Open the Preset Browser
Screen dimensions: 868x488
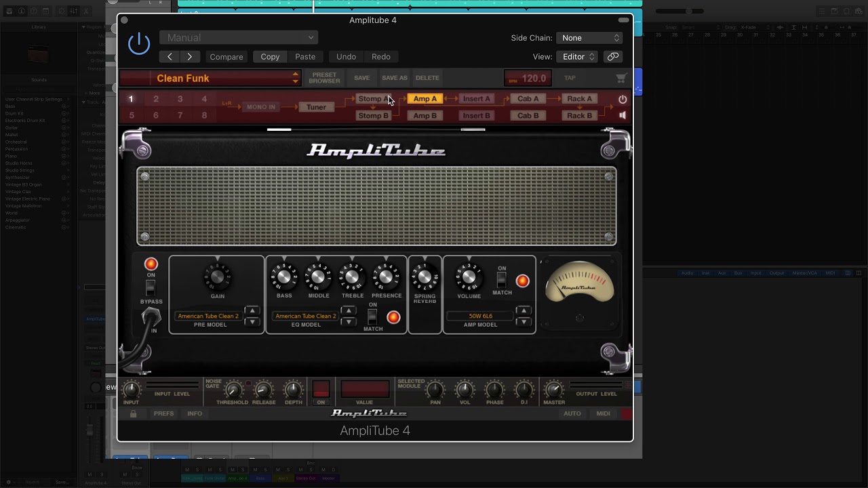coord(325,78)
